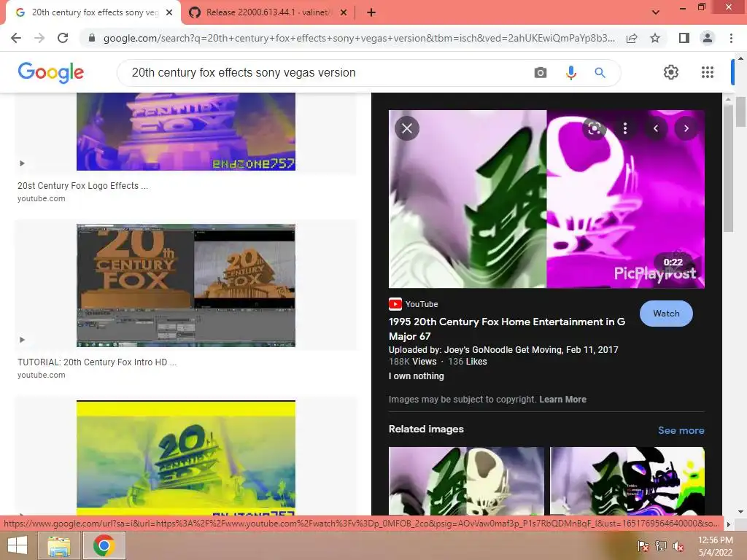Open the TUTORIAL Fox Intro HD thumbnail
The image size is (747, 560).
click(x=186, y=285)
